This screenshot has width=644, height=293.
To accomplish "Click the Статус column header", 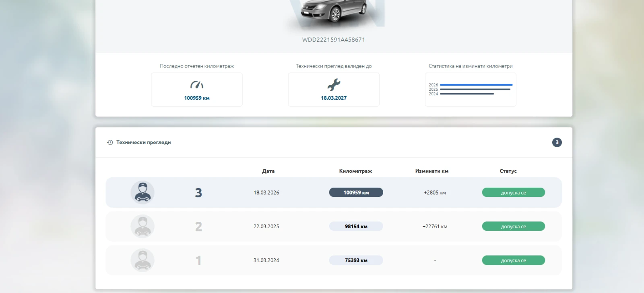I will pyautogui.click(x=508, y=171).
